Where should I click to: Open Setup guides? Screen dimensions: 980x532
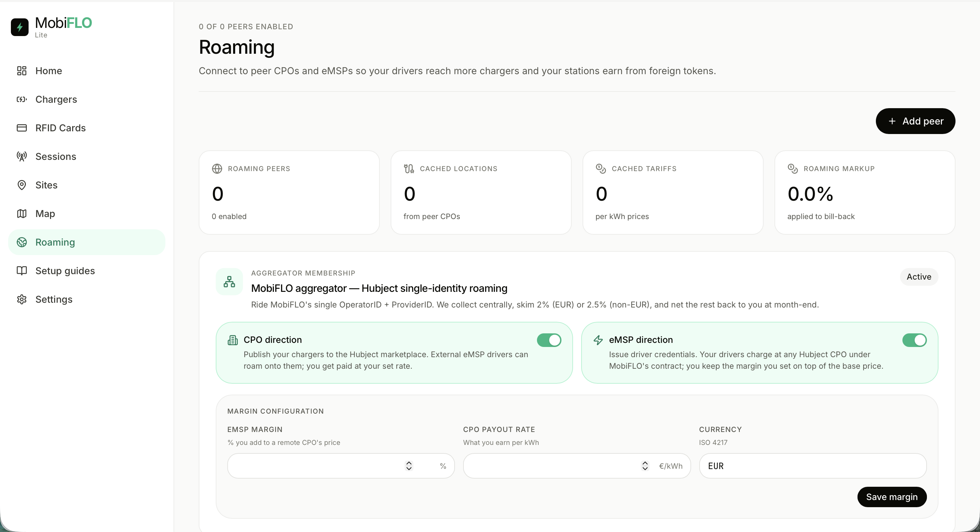pyautogui.click(x=87, y=270)
